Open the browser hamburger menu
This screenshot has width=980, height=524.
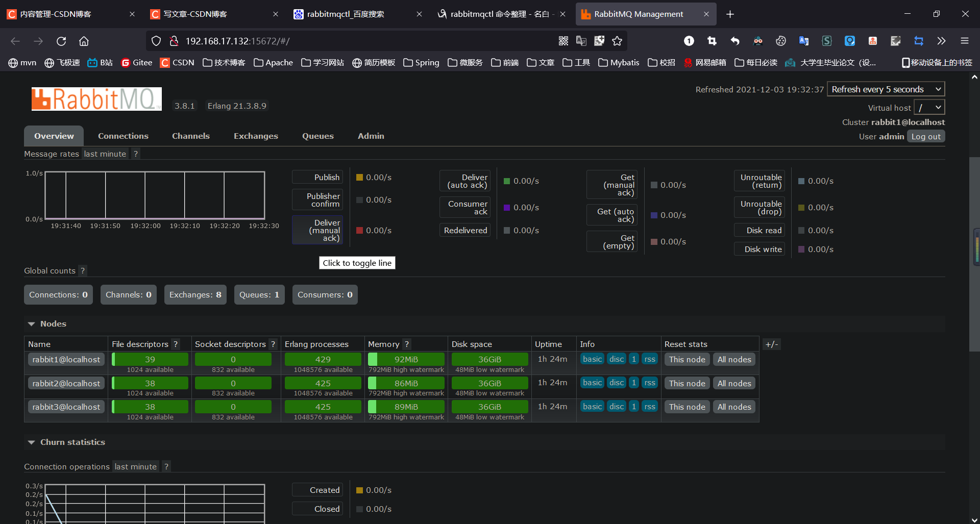(965, 41)
